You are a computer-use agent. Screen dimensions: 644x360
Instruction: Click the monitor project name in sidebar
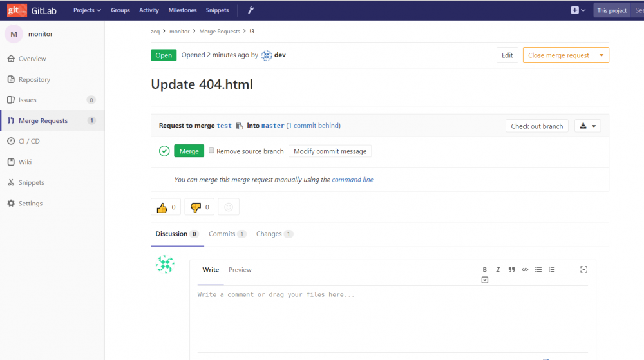(40, 34)
